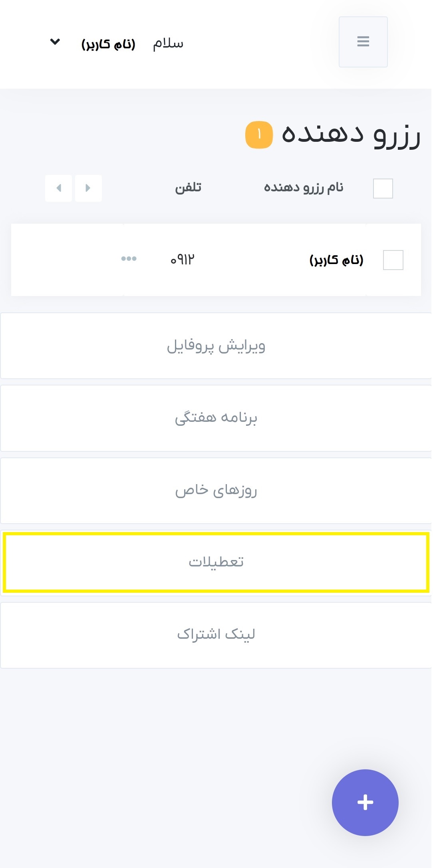Choose روزهای خاص option
This screenshot has height=868, width=433.
(216, 491)
